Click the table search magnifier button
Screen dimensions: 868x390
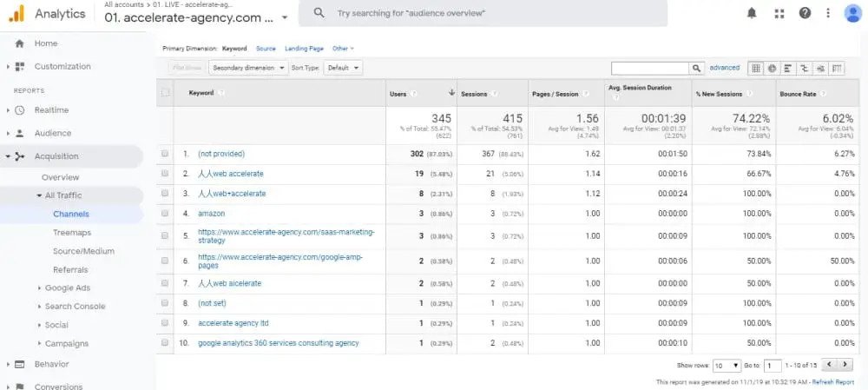point(697,68)
